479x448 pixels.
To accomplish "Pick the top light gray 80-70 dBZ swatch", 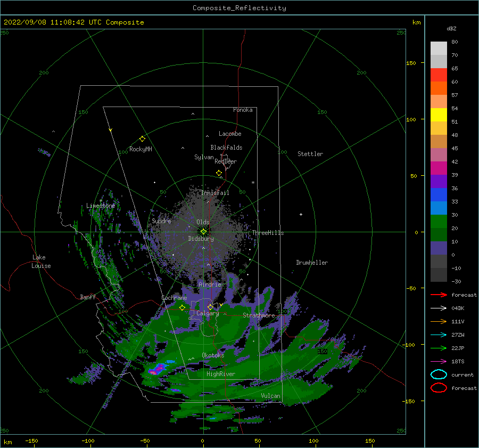I will 439,48.
